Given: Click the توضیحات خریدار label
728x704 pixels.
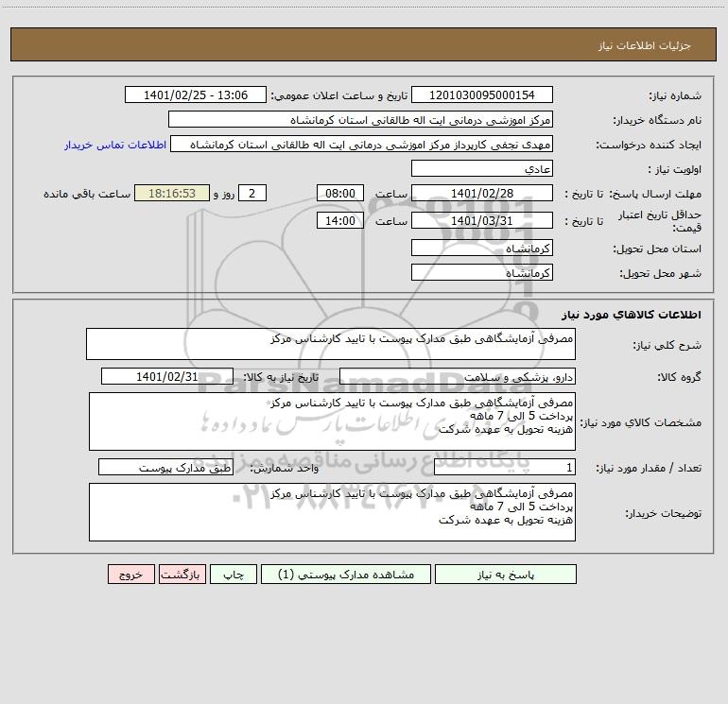Looking at the screenshot, I should (x=664, y=513).
